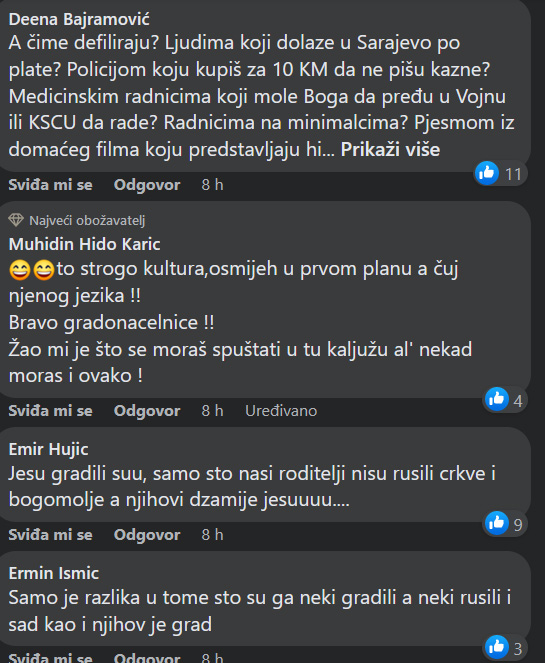Open the 8 h timestamp on Deena's comment
The image size is (545, 663).
point(212,185)
